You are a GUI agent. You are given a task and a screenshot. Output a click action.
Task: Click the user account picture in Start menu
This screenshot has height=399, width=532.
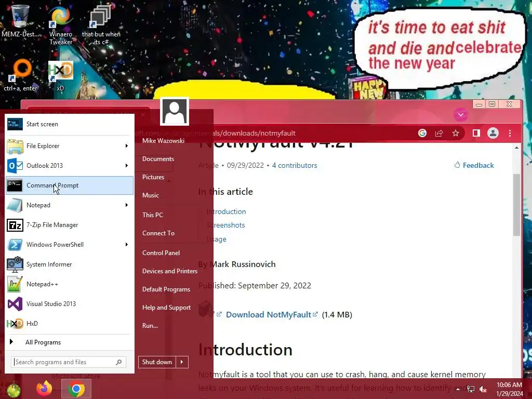[x=175, y=111]
